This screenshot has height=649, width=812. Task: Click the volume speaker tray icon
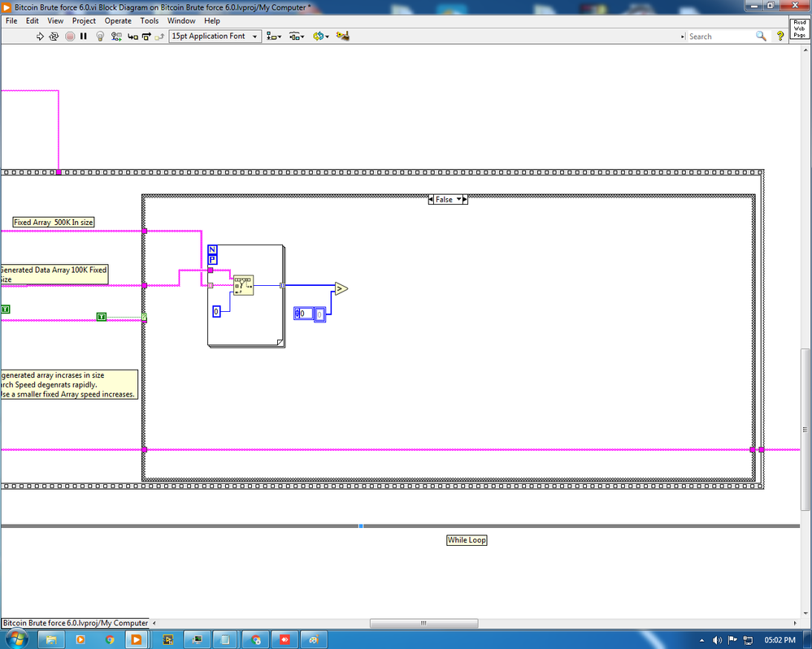[717, 640]
